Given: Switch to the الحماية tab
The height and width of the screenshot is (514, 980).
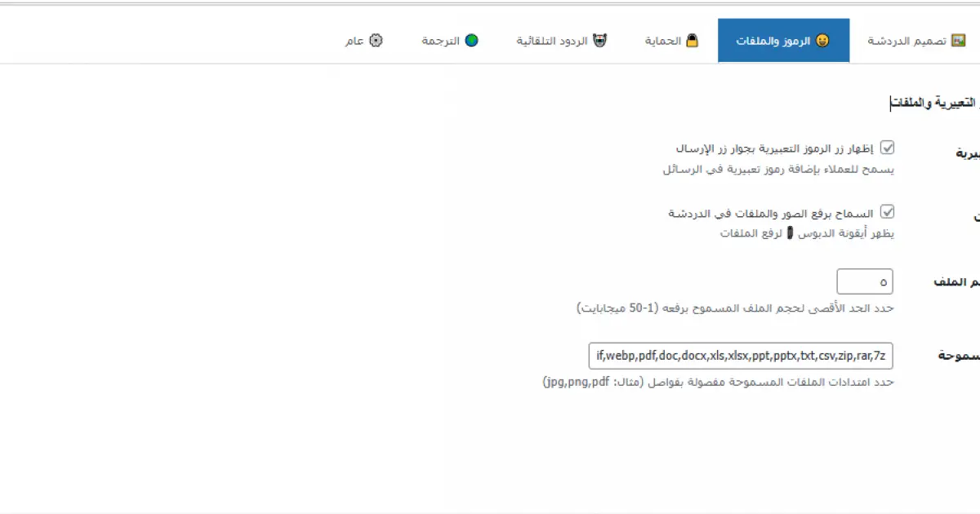Looking at the screenshot, I should pyautogui.click(x=672, y=41).
